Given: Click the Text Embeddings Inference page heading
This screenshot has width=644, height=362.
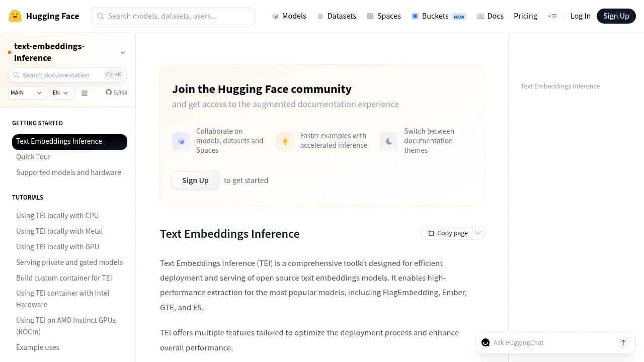Looking at the screenshot, I should click(230, 234).
